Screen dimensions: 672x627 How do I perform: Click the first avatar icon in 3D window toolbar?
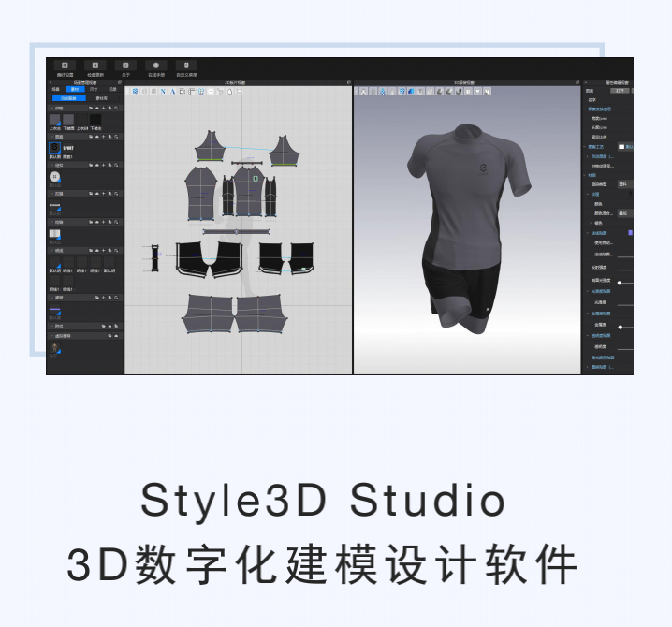(364, 92)
